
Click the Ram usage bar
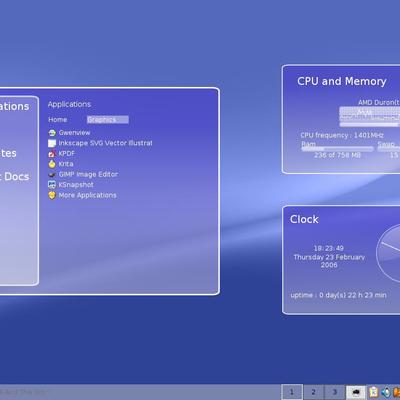(337, 149)
